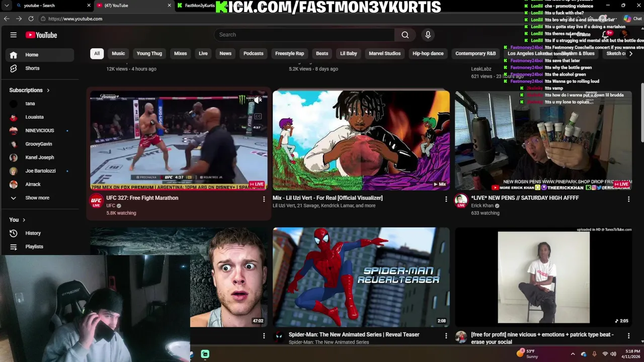Open options for Spider-Man Reveal Teaser
644x362 pixels.
[446, 335]
